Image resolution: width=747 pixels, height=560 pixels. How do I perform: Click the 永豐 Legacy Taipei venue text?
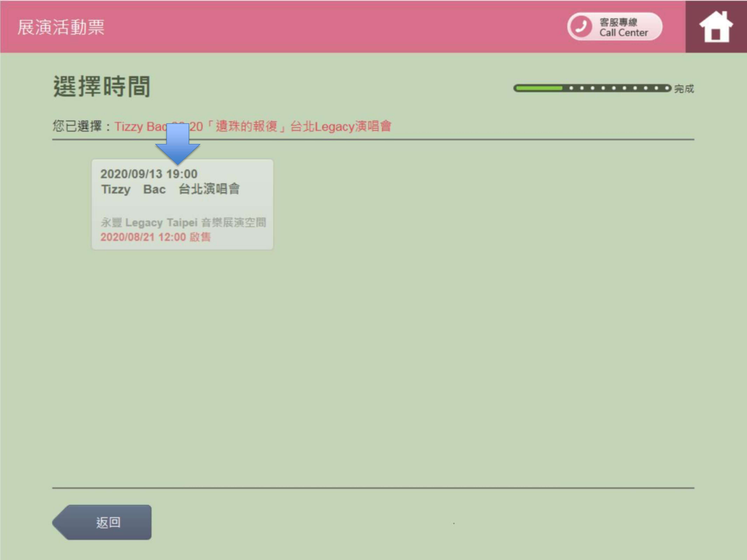click(183, 222)
